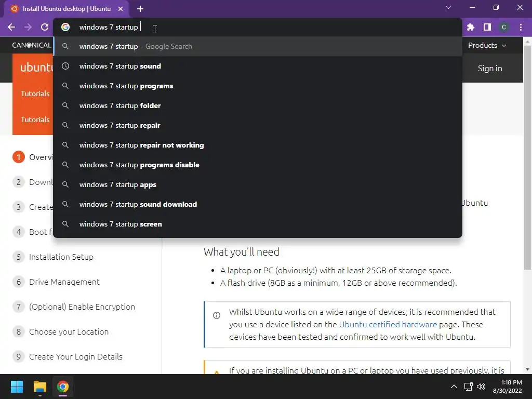Open the taskbar clock and date
This screenshot has width=532, height=399.
pyautogui.click(x=508, y=387)
